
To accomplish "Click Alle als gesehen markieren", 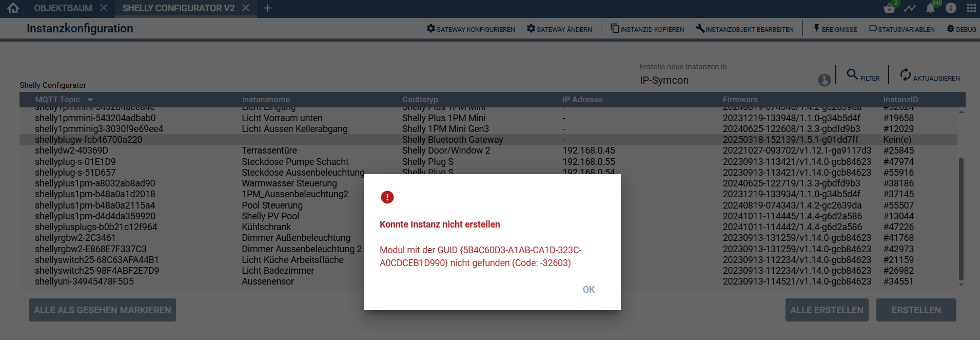I will click(103, 310).
